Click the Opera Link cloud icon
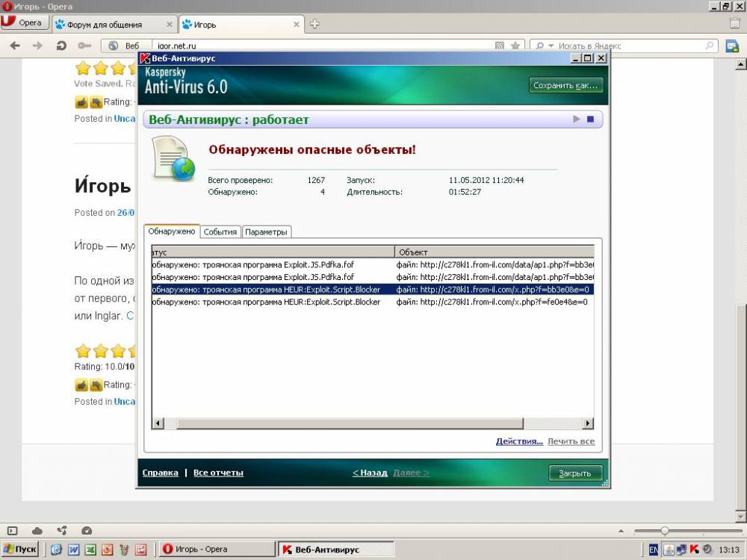The image size is (747, 560). point(37,530)
